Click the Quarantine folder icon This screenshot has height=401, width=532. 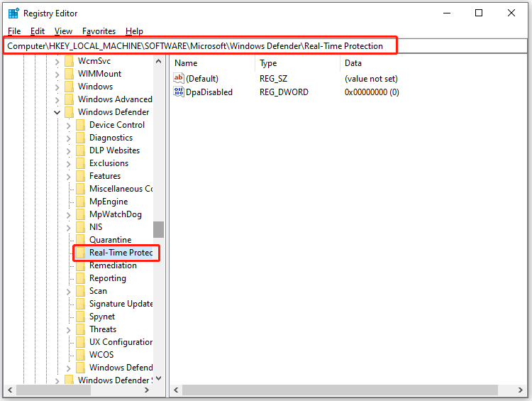pos(80,240)
